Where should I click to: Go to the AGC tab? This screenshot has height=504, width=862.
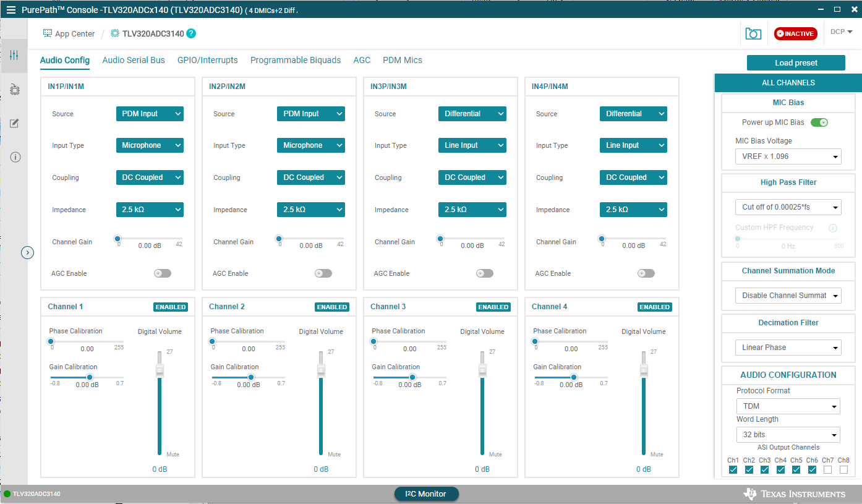[x=362, y=60]
